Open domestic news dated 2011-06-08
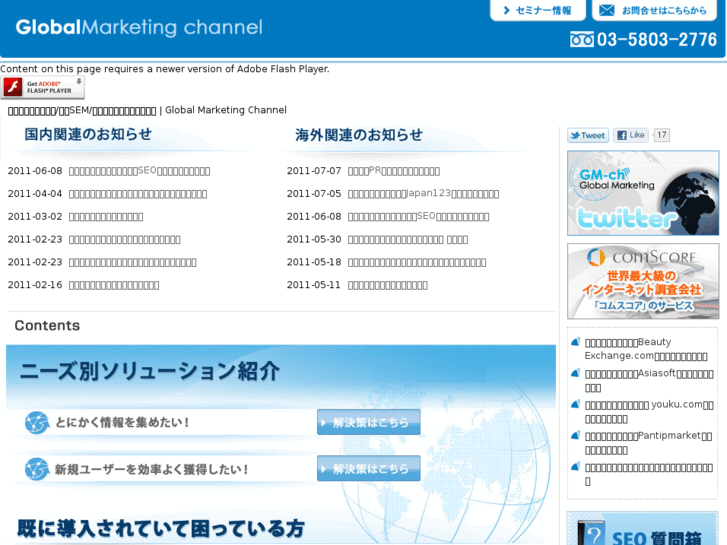The image size is (727, 545). coord(139,171)
